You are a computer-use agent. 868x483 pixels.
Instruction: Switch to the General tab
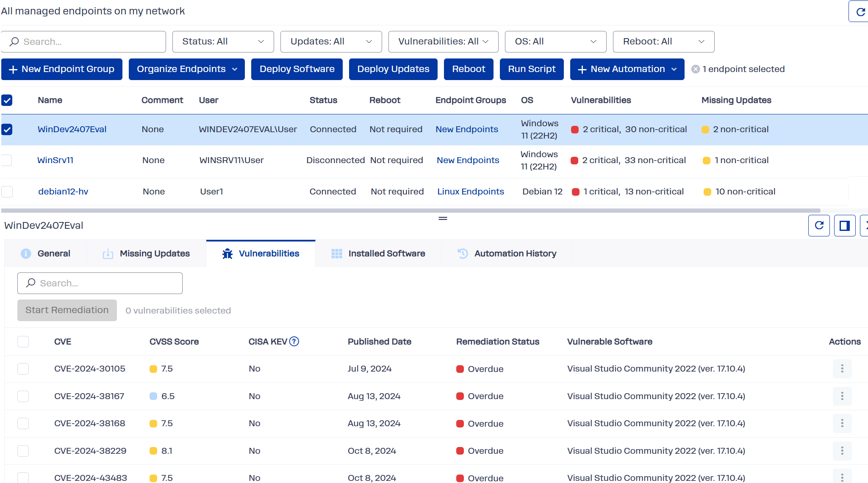46,253
